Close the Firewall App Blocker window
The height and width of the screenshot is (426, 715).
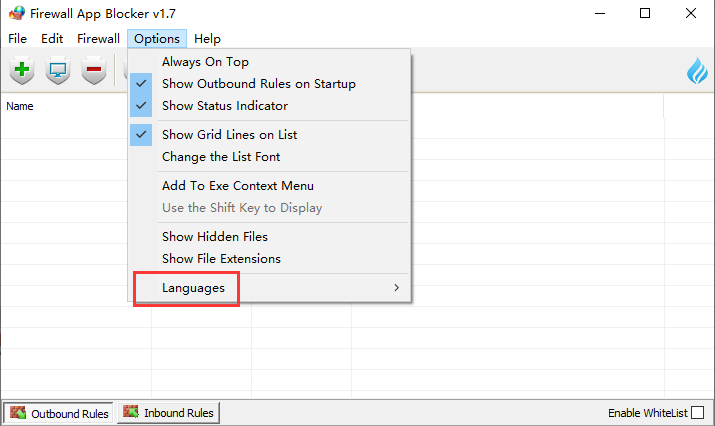pos(691,13)
